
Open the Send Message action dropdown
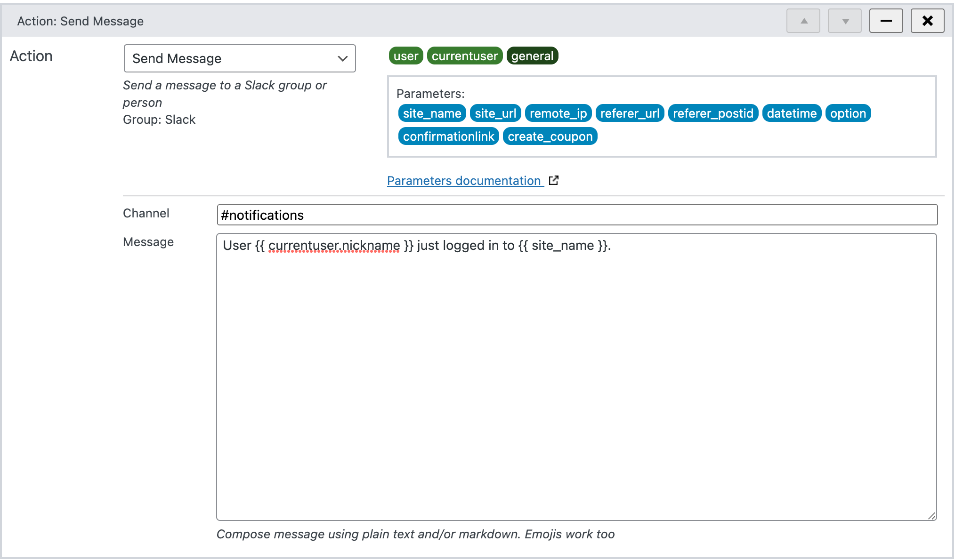[239, 58]
